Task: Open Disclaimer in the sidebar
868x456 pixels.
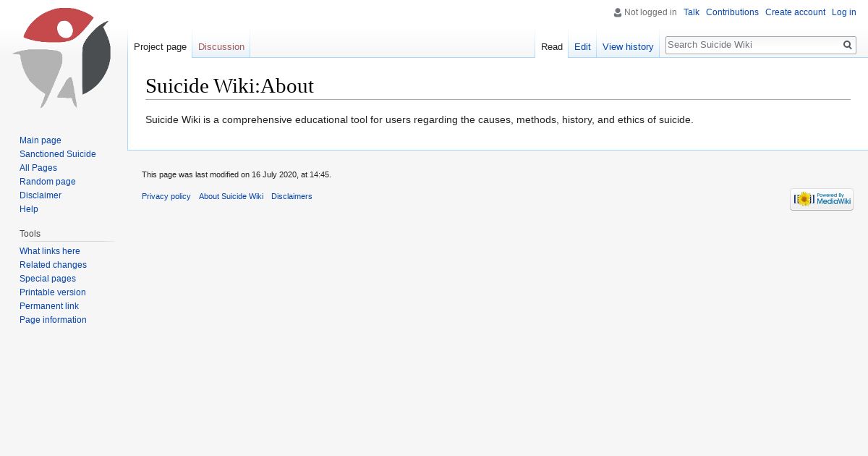Action: pos(41,195)
